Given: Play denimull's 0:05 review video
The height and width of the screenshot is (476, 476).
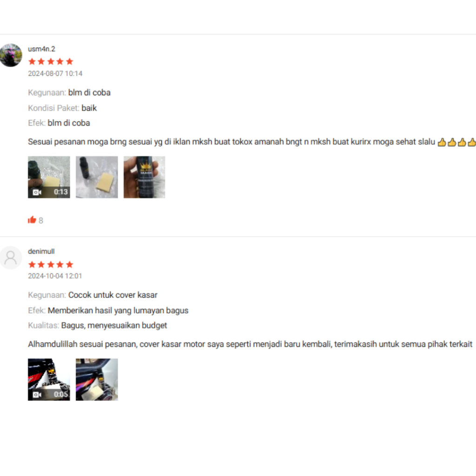Looking at the screenshot, I should click(x=49, y=379).
